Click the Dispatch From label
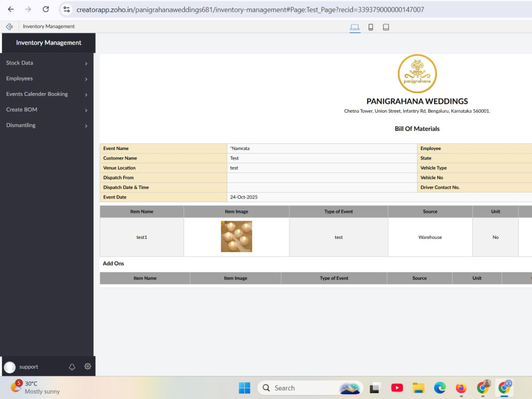The image size is (532, 399). pos(119,178)
